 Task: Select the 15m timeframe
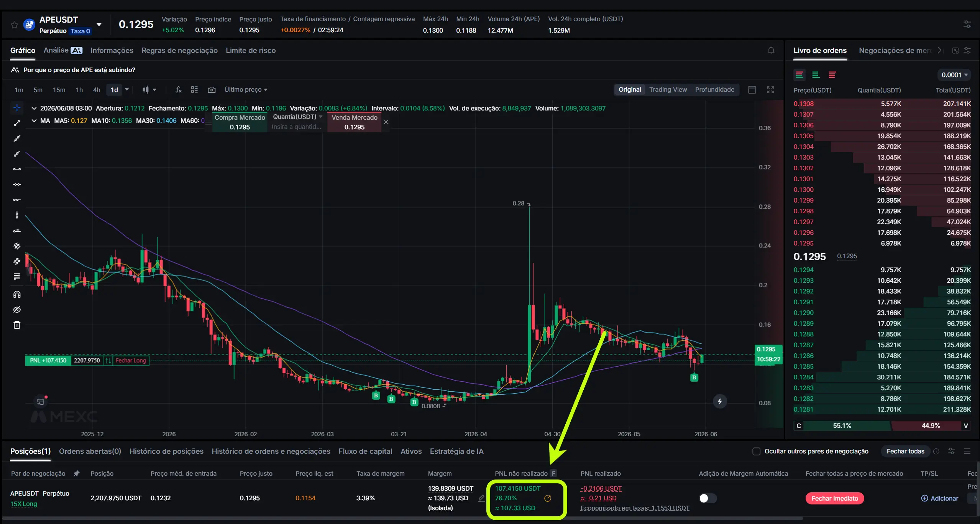pyautogui.click(x=59, y=90)
